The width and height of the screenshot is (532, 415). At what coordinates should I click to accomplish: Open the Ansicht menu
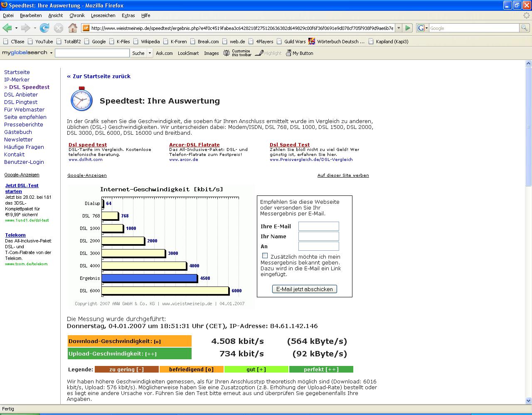56,15
